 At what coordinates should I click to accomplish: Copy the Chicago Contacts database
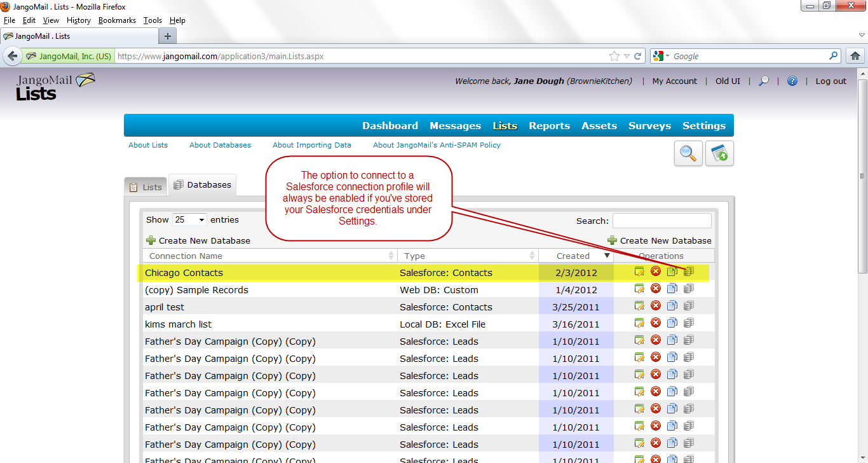(x=672, y=272)
